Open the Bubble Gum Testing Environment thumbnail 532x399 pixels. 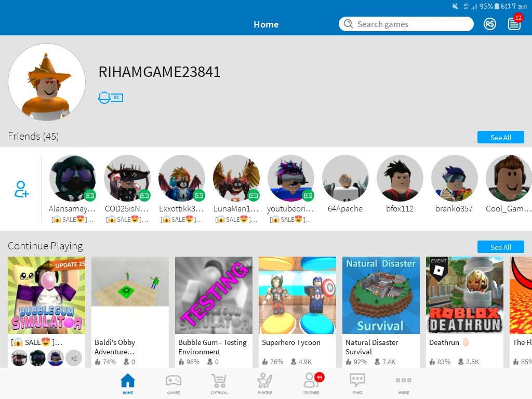214,295
